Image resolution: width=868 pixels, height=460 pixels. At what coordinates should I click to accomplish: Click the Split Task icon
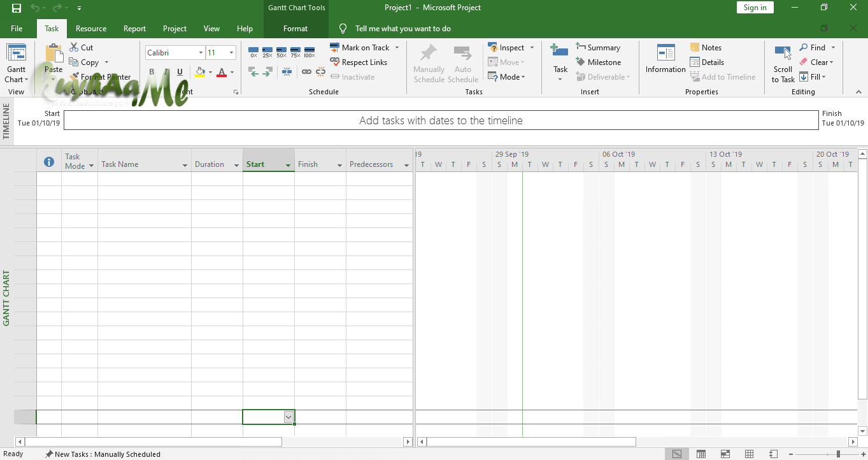pos(287,72)
